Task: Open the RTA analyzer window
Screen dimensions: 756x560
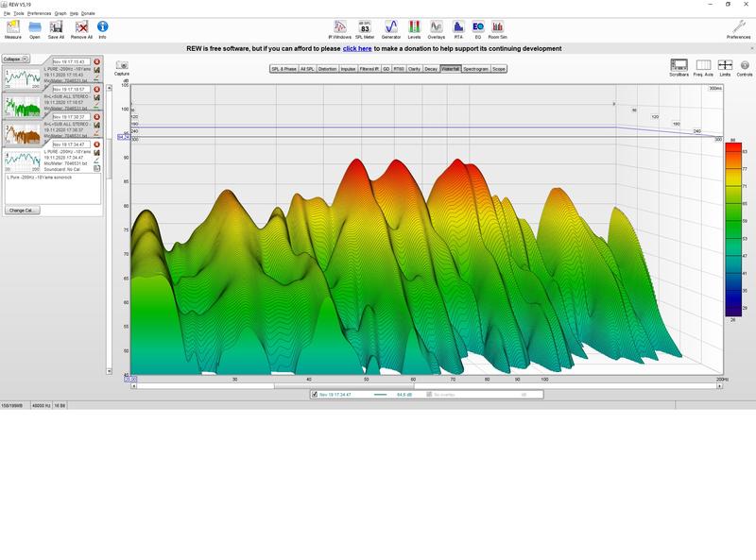Action: click(x=458, y=29)
